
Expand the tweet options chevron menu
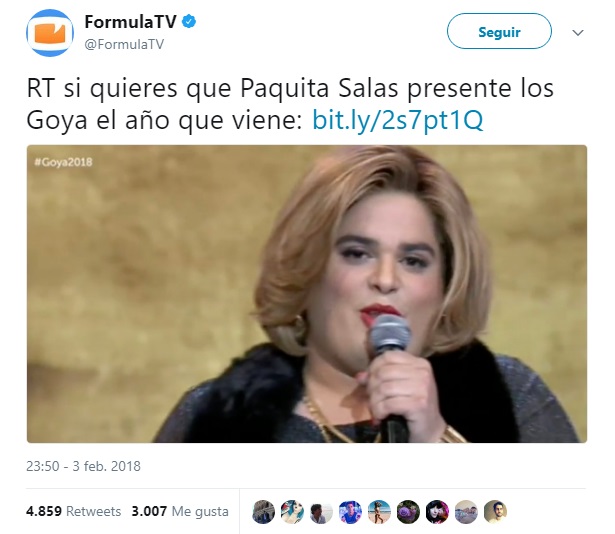point(578,33)
